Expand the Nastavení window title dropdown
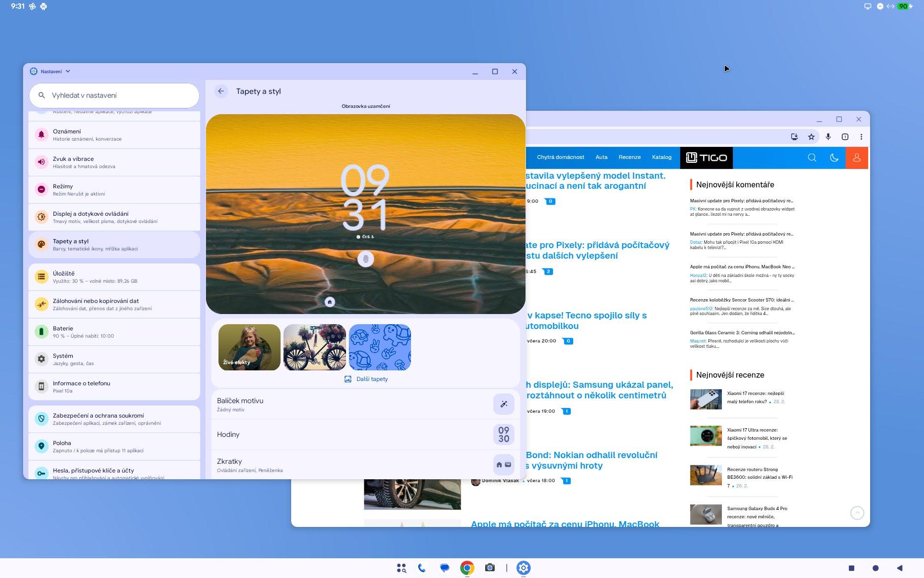 [x=68, y=71]
